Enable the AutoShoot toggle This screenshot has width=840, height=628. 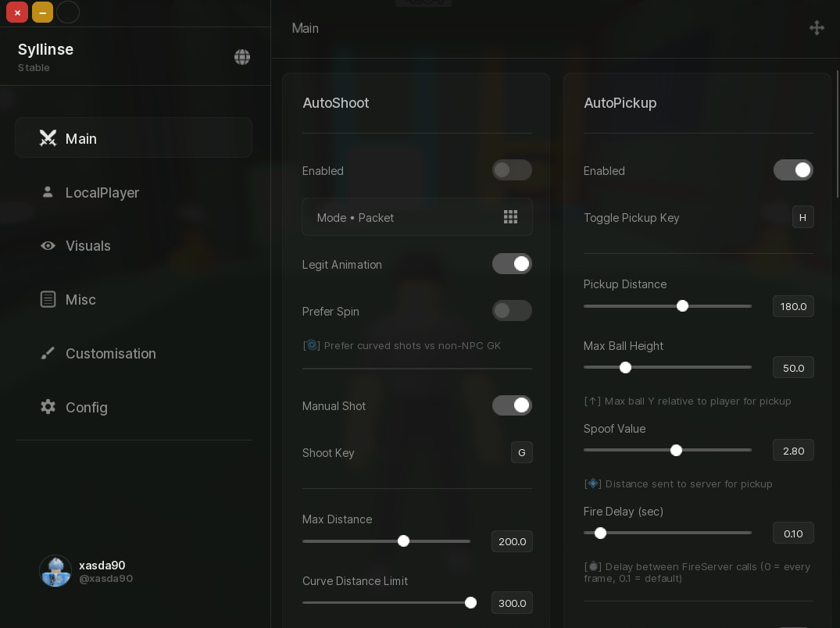tap(512, 170)
